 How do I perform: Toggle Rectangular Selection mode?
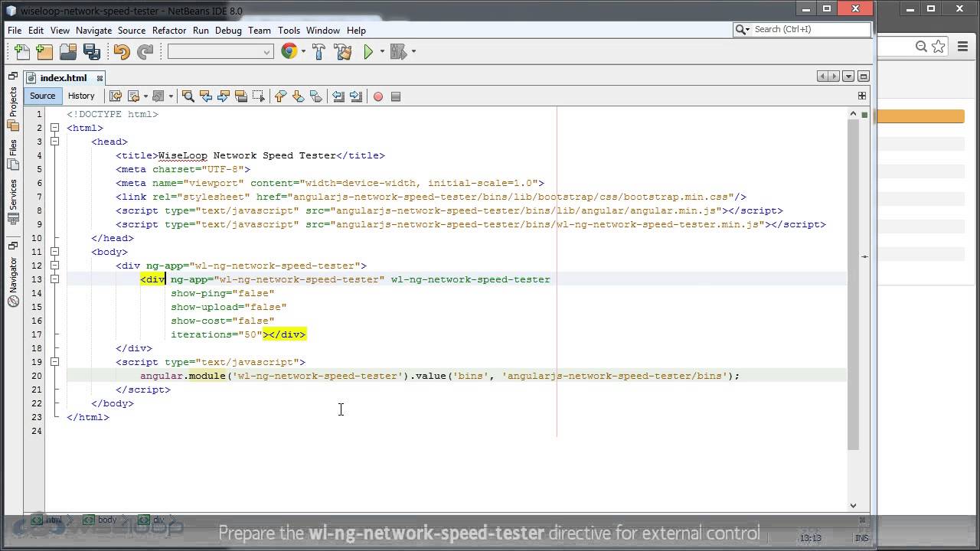coord(258,96)
